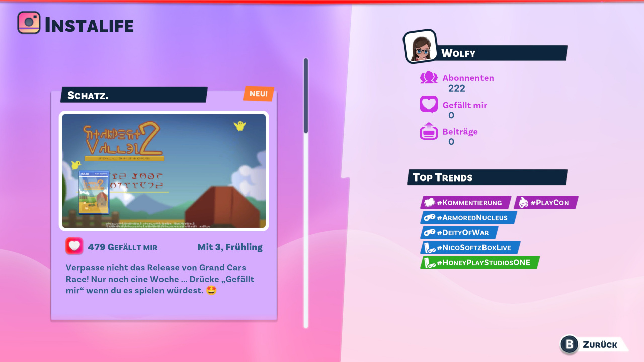Click the controller icon on #ArmoredNucleus
The image size is (644, 362).
click(429, 218)
